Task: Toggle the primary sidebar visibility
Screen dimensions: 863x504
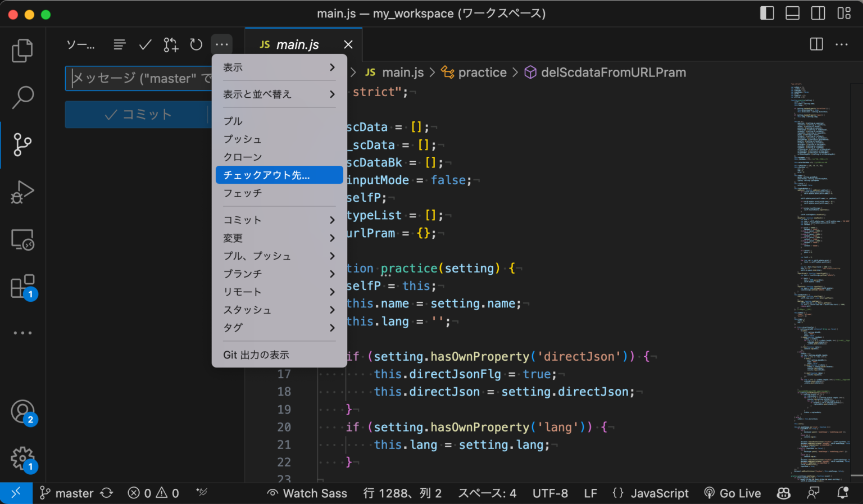Action: pyautogui.click(x=767, y=13)
